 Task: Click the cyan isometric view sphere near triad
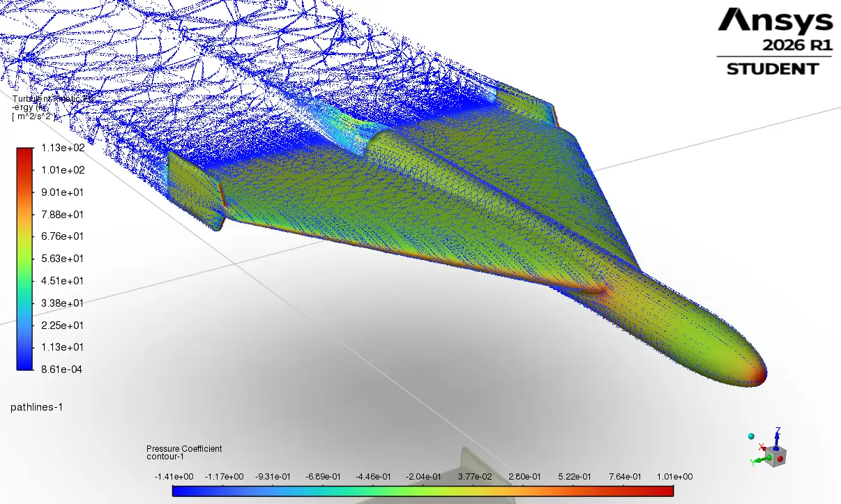[x=751, y=436]
